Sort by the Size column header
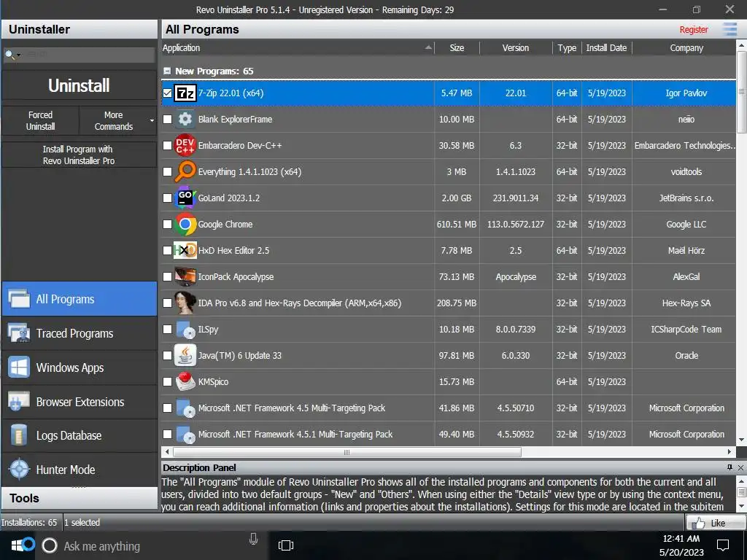This screenshot has height=560, width=747. coord(457,47)
